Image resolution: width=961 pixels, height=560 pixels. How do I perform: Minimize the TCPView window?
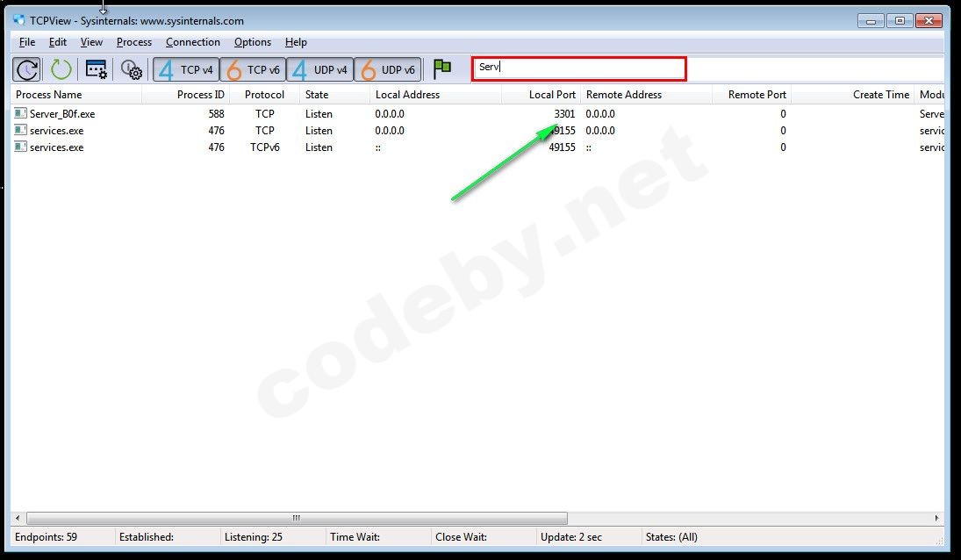871,21
